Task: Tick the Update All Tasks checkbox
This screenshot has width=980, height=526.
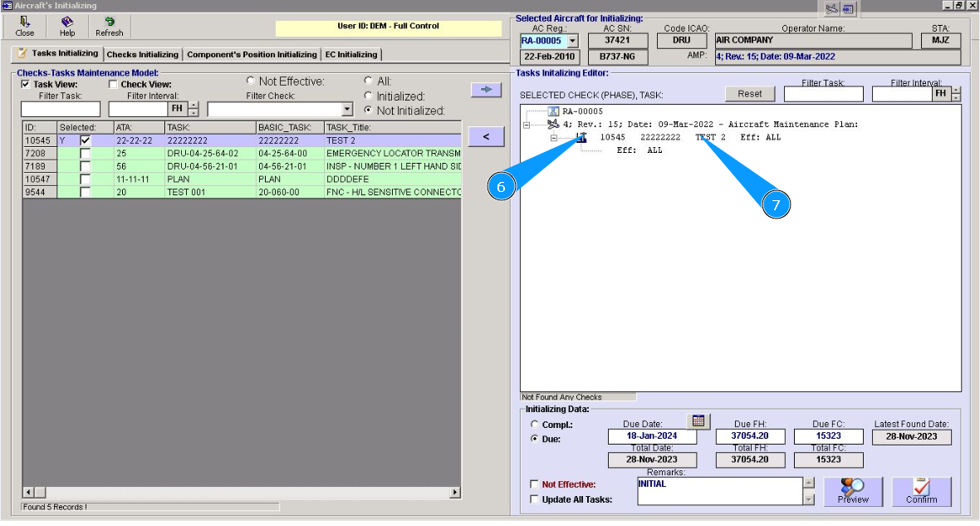Action: pyautogui.click(x=534, y=499)
